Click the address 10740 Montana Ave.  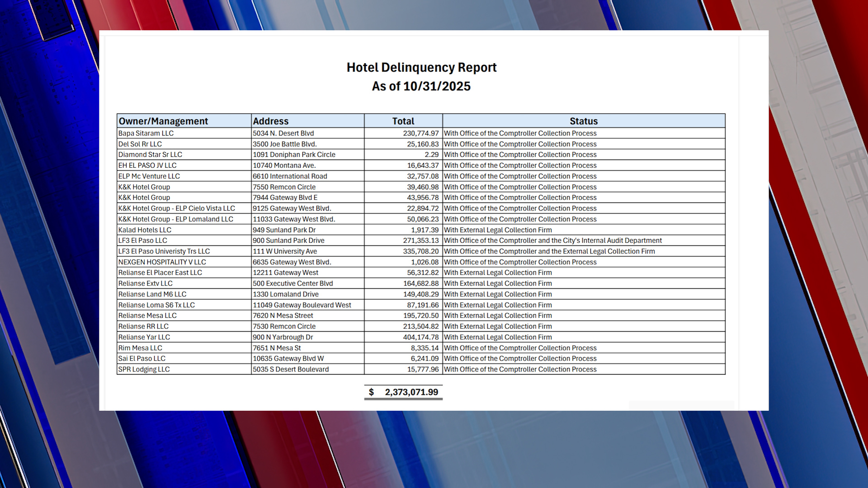(284, 165)
